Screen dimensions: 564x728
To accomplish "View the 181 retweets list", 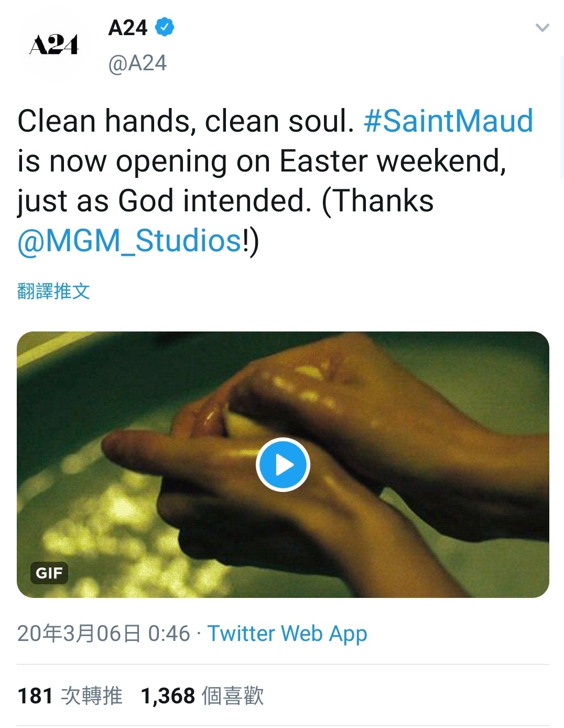I will 70,696.
